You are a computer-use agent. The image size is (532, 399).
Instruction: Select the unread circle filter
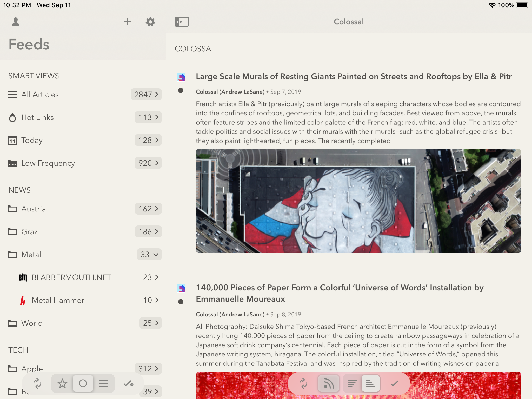pos(83,383)
